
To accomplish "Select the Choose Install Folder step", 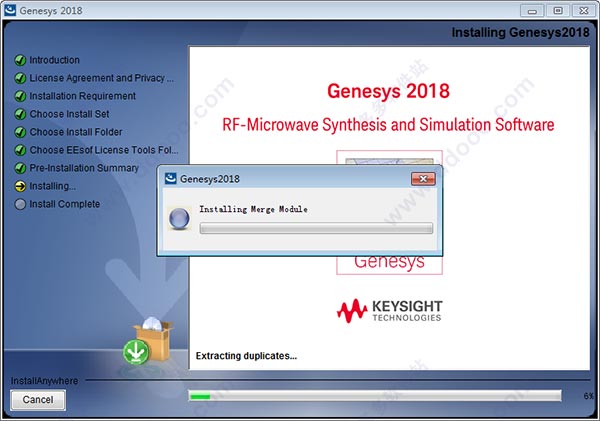I will (76, 132).
